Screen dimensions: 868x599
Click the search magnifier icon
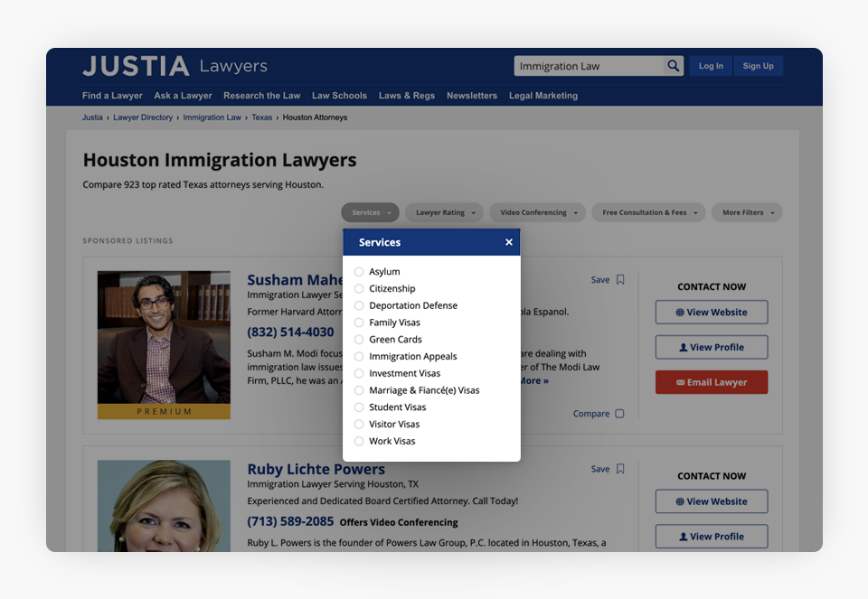point(673,66)
